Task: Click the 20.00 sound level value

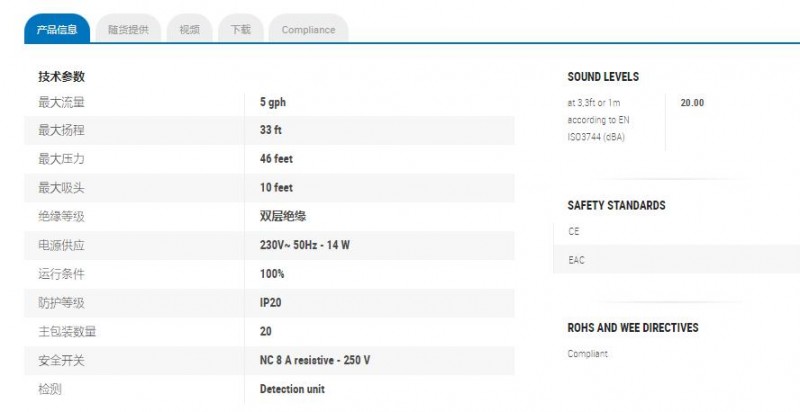Action: tap(692, 102)
